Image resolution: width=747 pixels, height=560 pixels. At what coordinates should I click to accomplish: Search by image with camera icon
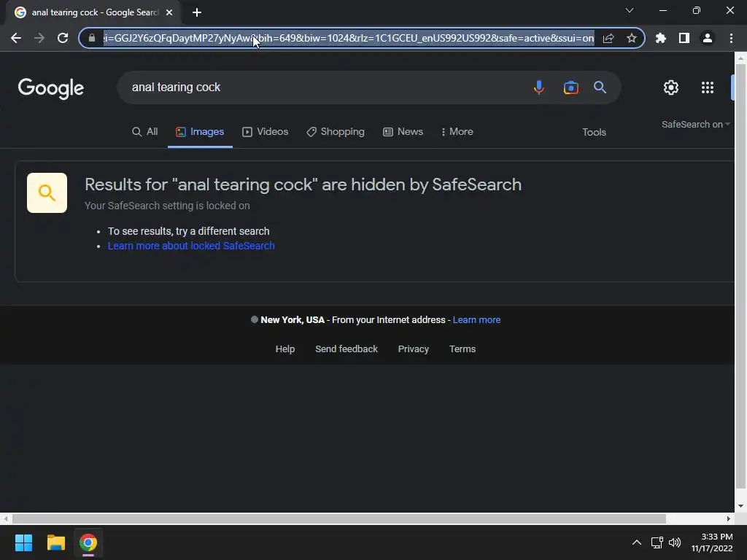tap(570, 87)
